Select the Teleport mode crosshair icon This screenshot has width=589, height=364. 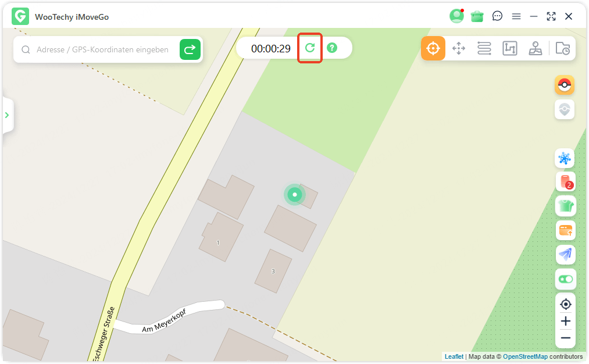433,48
